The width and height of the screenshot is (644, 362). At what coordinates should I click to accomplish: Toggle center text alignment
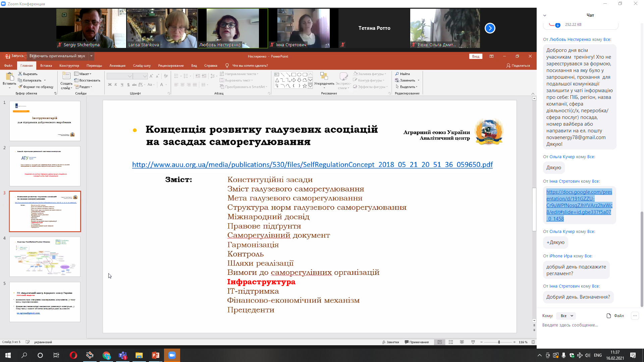(x=182, y=85)
